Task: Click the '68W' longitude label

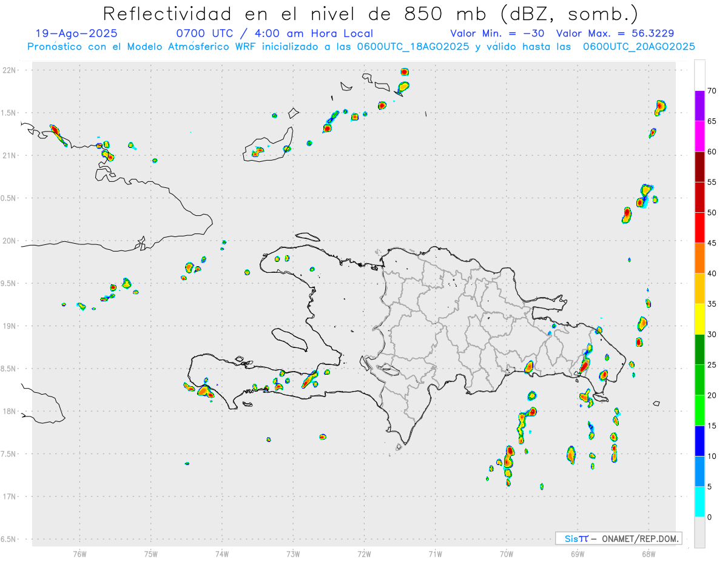Action: [x=649, y=554]
